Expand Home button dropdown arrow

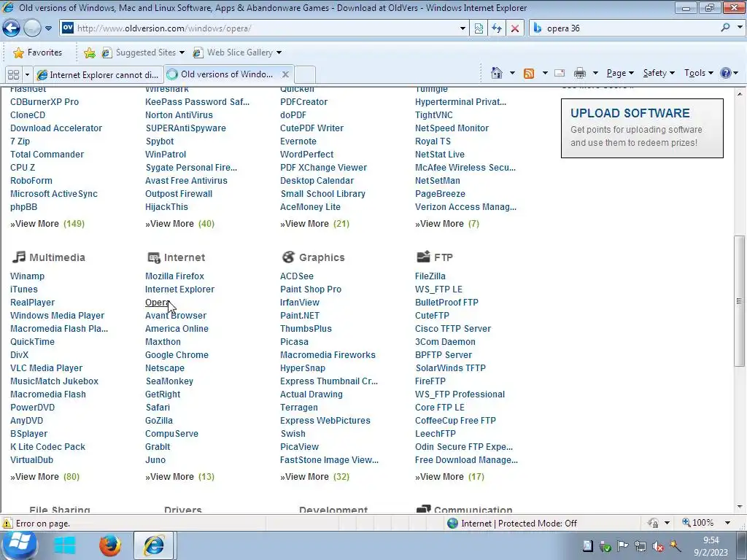pyautogui.click(x=512, y=73)
